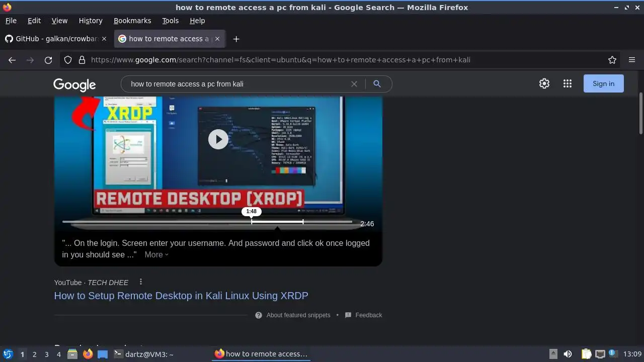
Task: Open the Tools menu
Action: [170, 21]
